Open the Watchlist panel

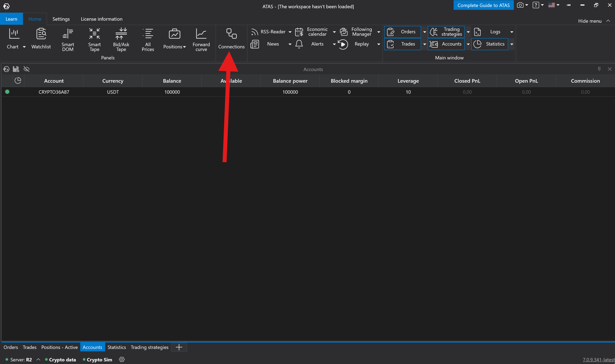[41, 39]
